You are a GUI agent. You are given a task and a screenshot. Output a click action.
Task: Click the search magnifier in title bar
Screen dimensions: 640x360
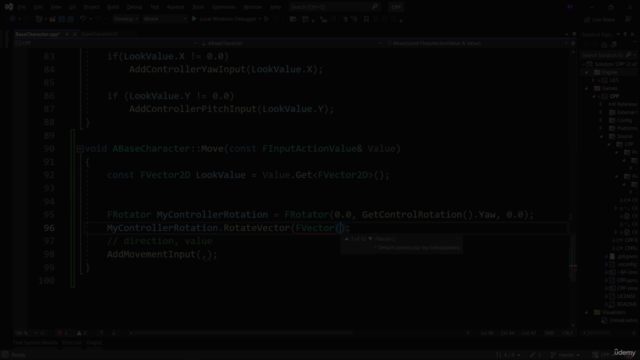[375, 7]
